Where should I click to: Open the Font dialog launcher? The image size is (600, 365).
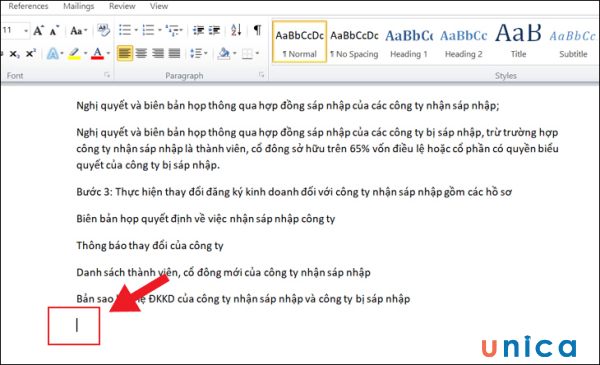107,75
